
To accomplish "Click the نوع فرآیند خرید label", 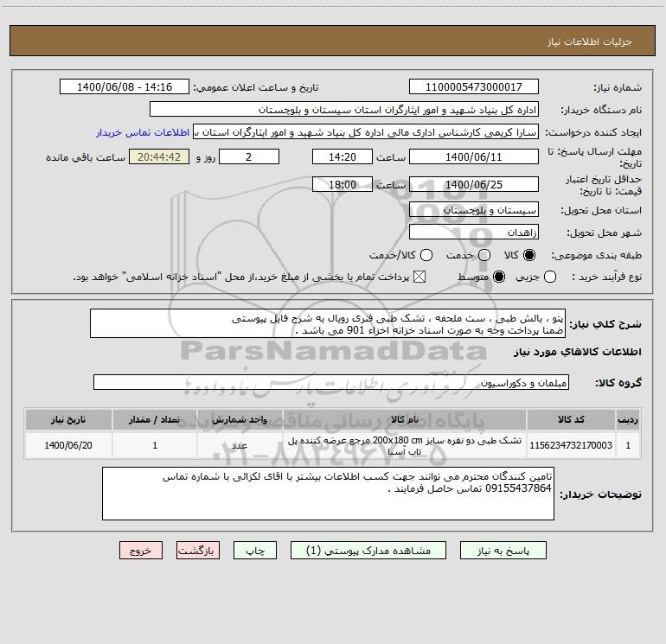I will [x=606, y=277].
